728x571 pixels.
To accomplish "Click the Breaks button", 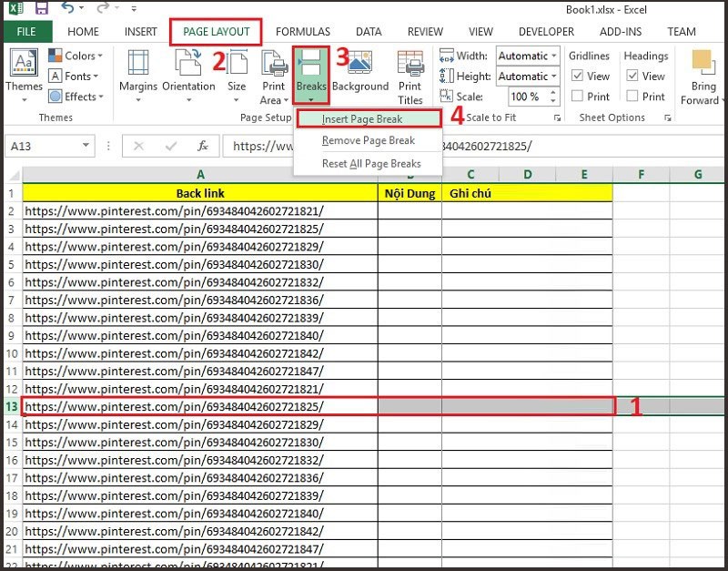I will 311,76.
